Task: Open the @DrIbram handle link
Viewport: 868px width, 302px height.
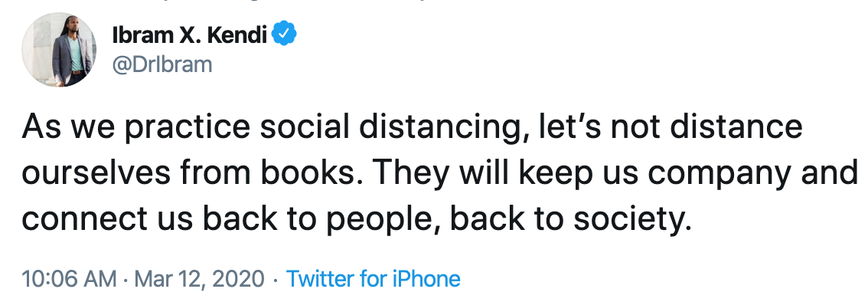Action: [162, 65]
